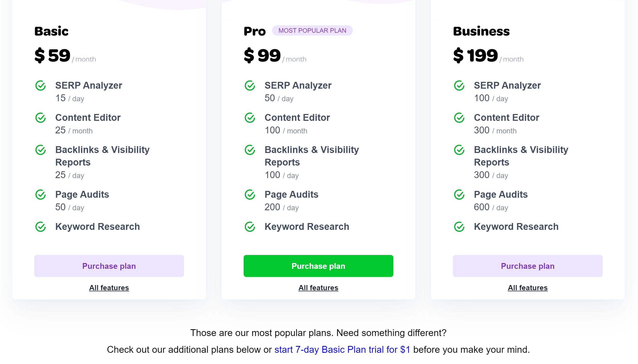Click the Keyword Research checkmark under Pro
This screenshot has width=638, height=364.
(x=250, y=227)
